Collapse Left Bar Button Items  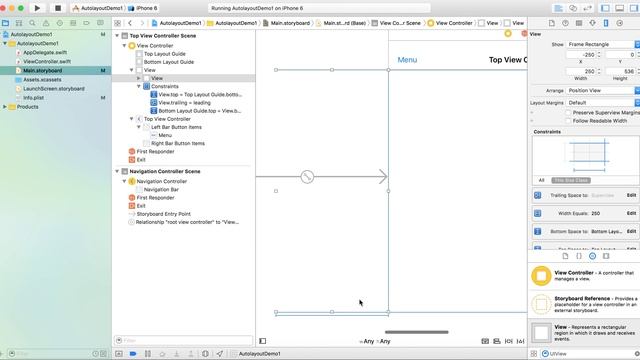139,127
